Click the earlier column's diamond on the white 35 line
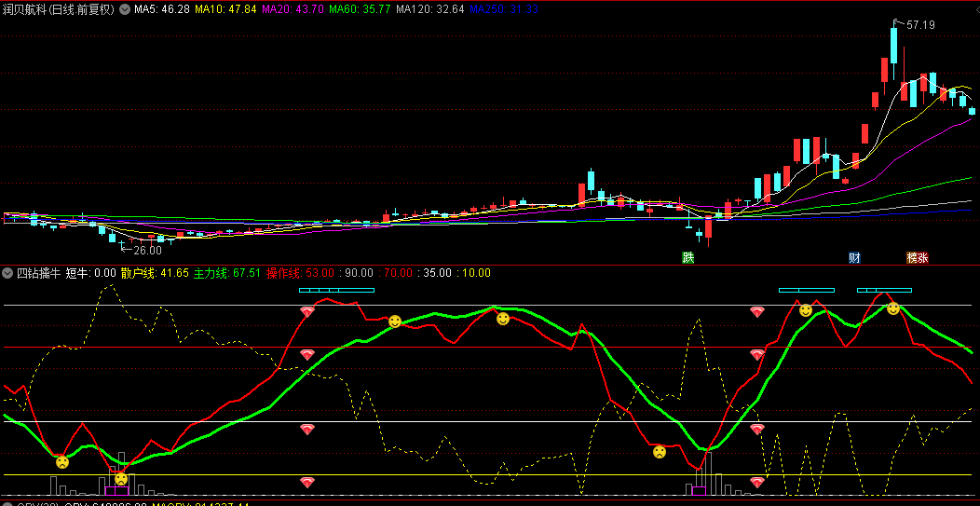 tap(306, 429)
